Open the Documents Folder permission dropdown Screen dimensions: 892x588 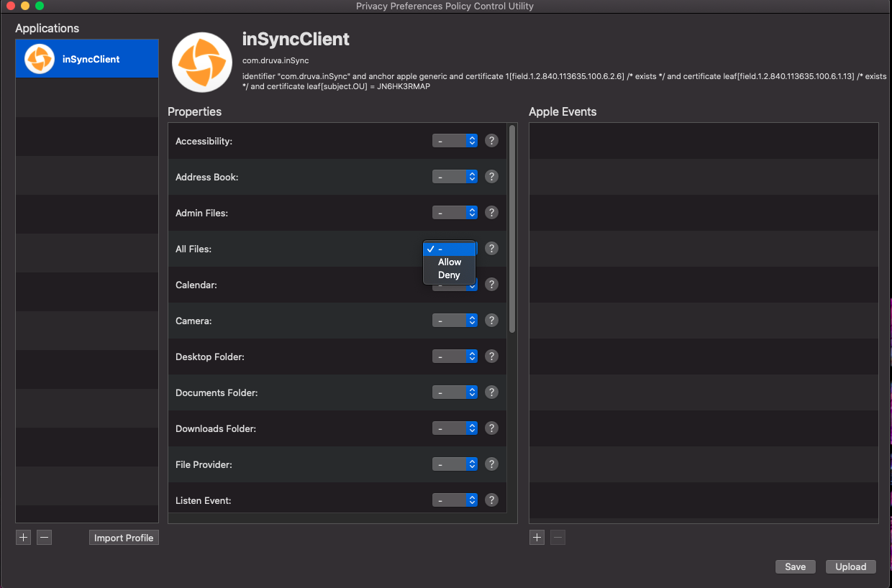(455, 392)
